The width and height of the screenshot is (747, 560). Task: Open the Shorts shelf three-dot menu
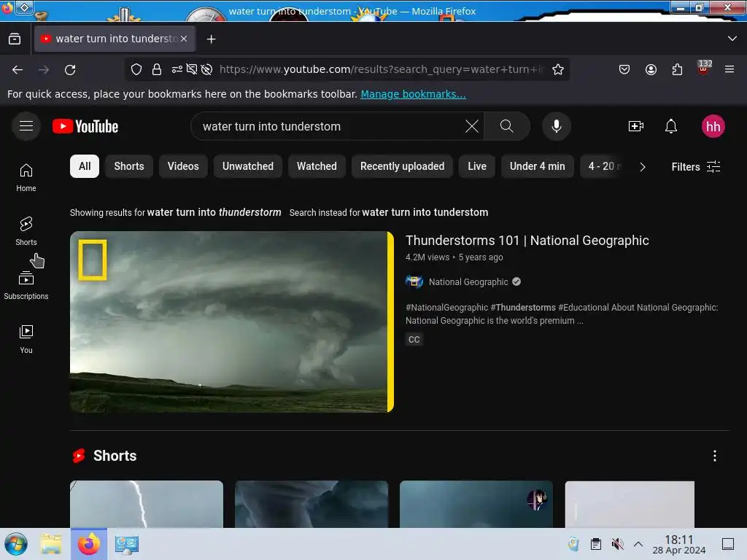[714, 456]
